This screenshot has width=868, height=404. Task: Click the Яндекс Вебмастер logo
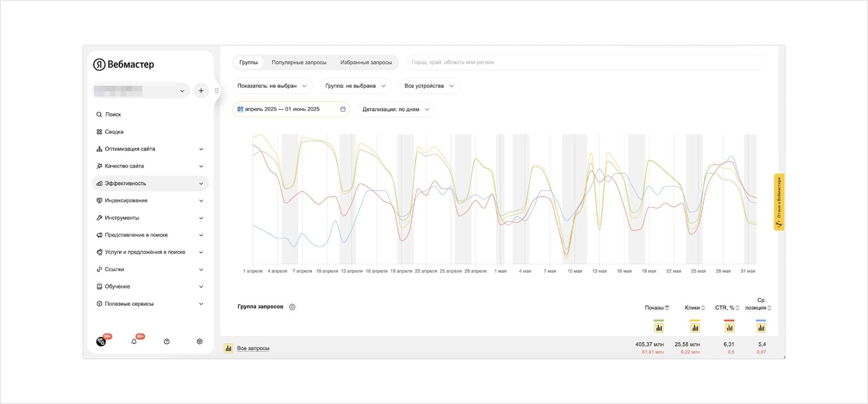coord(123,65)
